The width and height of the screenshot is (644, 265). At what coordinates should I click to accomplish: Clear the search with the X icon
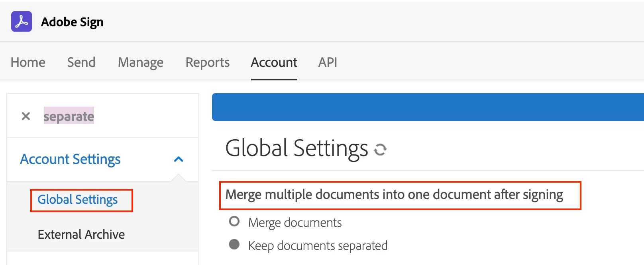coord(26,116)
